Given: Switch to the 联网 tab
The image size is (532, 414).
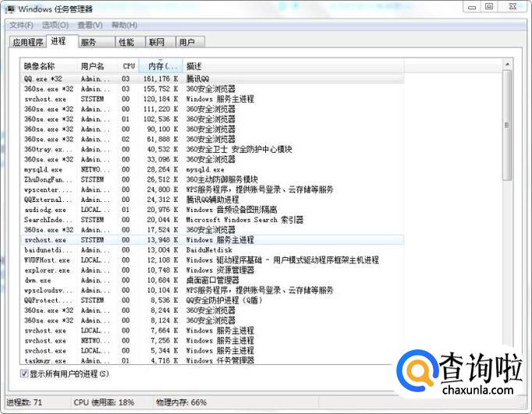Looking at the screenshot, I should click(158, 42).
